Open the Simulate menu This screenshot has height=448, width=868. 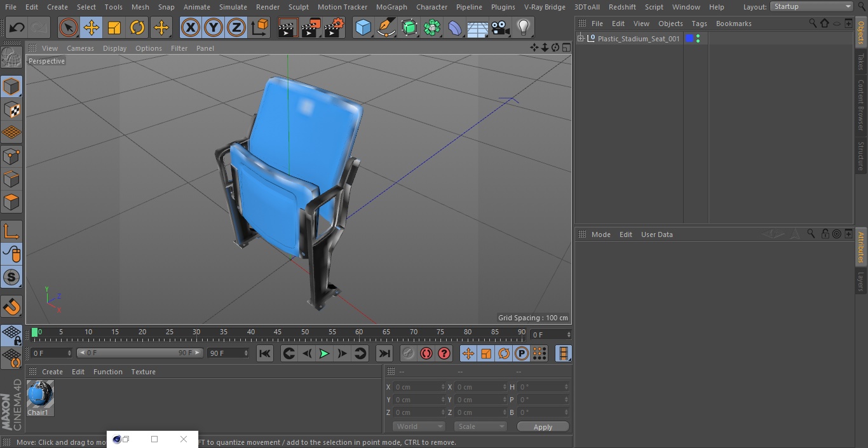[x=233, y=7]
